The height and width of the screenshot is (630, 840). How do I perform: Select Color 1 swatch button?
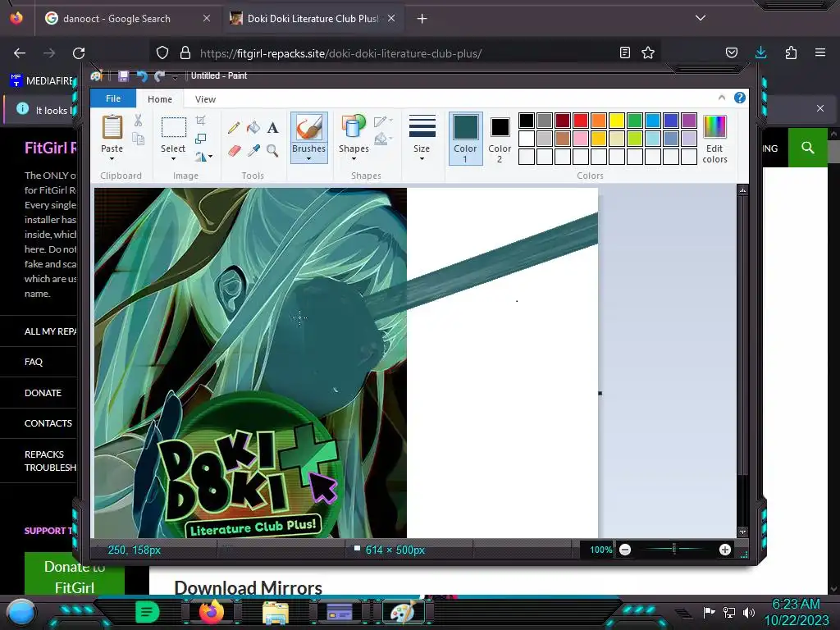click(x=466, y=138)
